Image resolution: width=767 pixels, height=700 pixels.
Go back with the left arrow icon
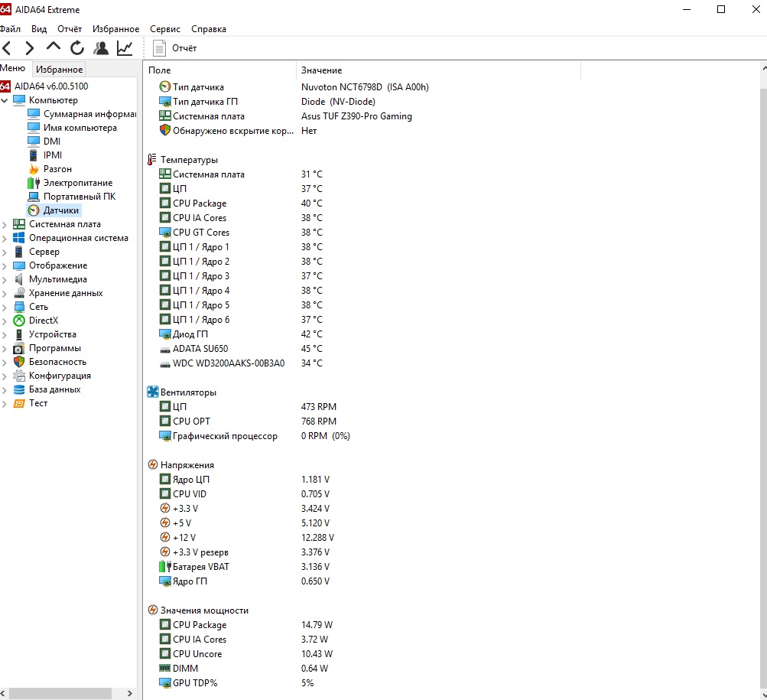(x=7, y=48)
